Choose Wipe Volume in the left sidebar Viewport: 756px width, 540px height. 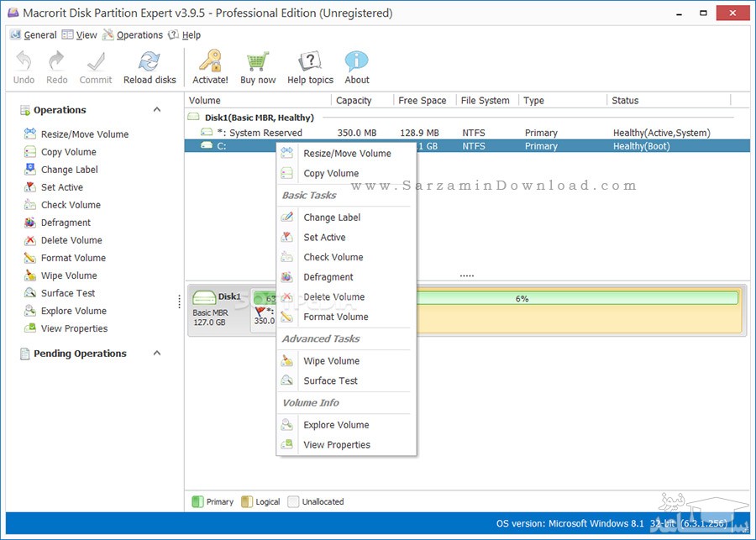pyautogui.click(x=69, y=275)
